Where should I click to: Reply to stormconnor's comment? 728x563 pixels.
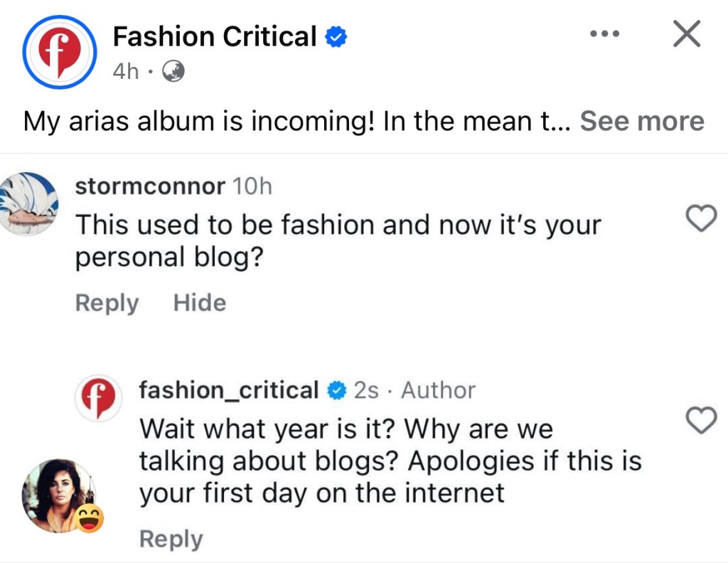107,303
